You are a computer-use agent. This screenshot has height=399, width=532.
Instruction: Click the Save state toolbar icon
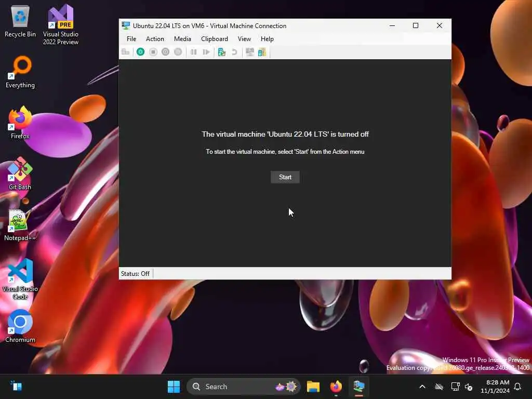(x=178, y=52)
